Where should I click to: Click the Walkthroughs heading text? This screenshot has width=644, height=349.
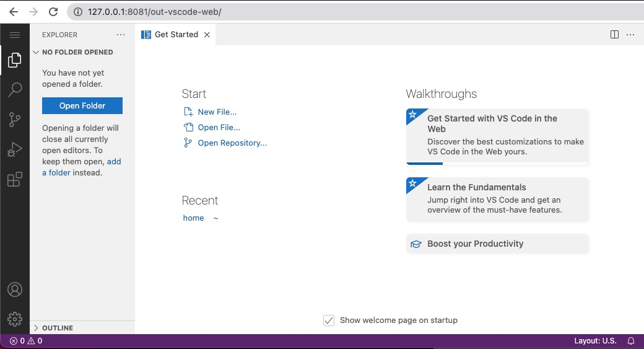point(441,94)
